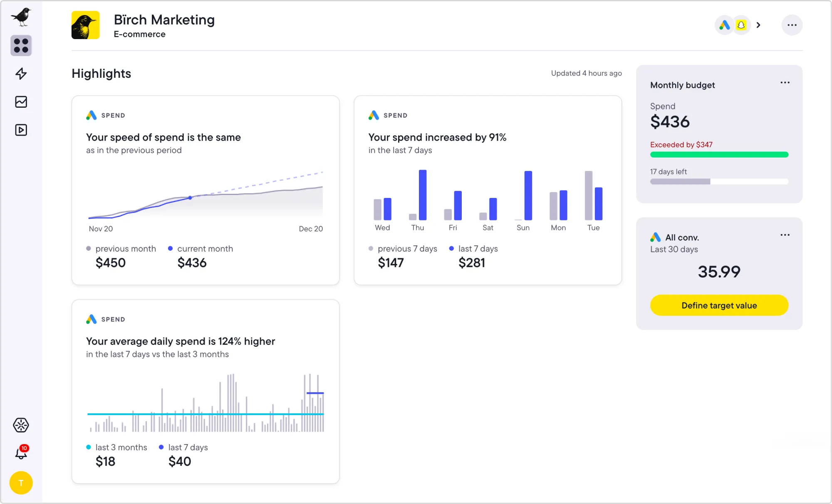This screenshot has height=504, width=832.
Task: Click the green budget spend progress bar
Action: (719, 155)
